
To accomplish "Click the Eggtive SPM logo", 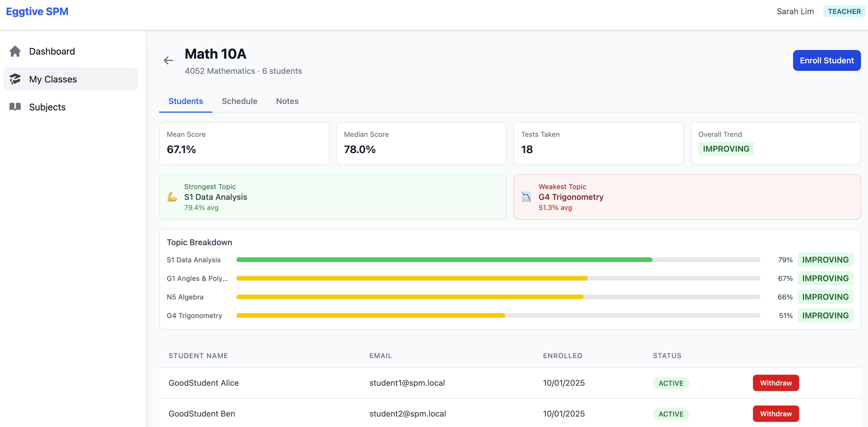I will (x=37, y=11).
